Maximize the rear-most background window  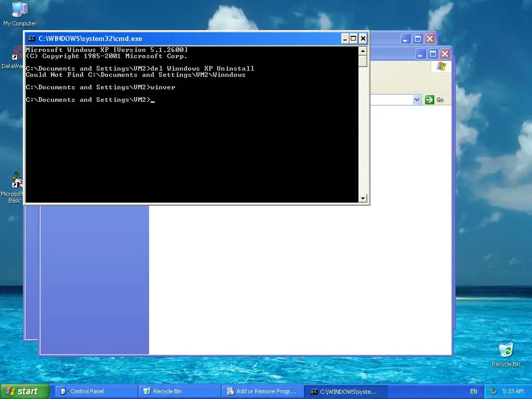coord(418,39)
